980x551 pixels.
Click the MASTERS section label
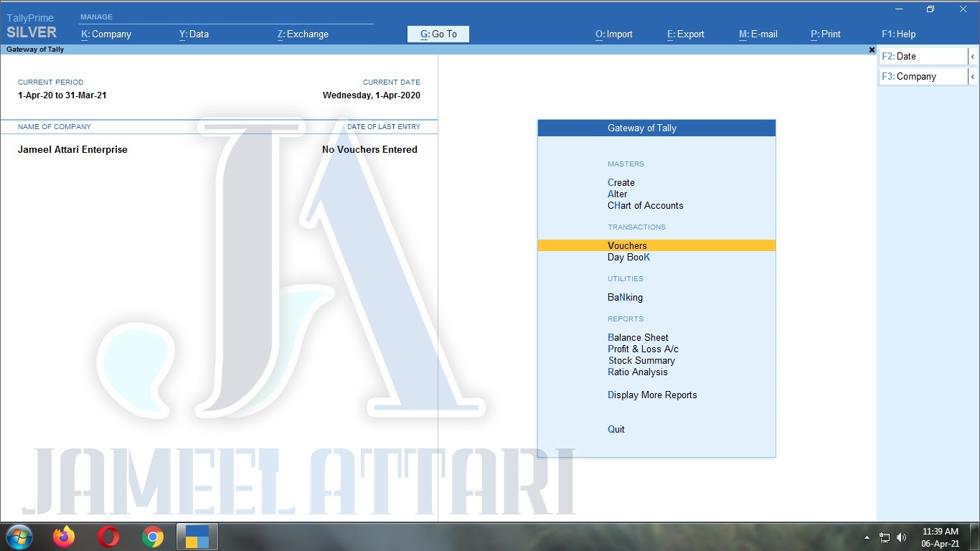[626, 164]
